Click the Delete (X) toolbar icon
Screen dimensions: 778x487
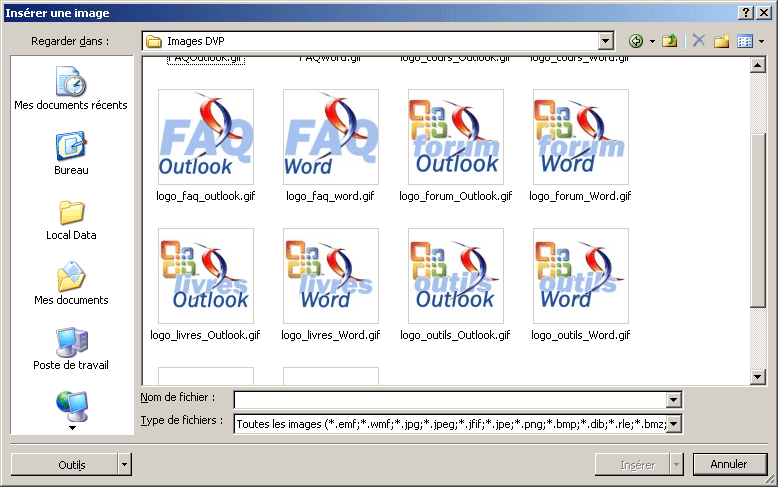point(699,41)
